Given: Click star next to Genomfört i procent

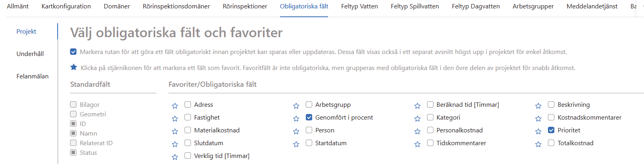Looking at the screenshot, I should pos(296,118).
